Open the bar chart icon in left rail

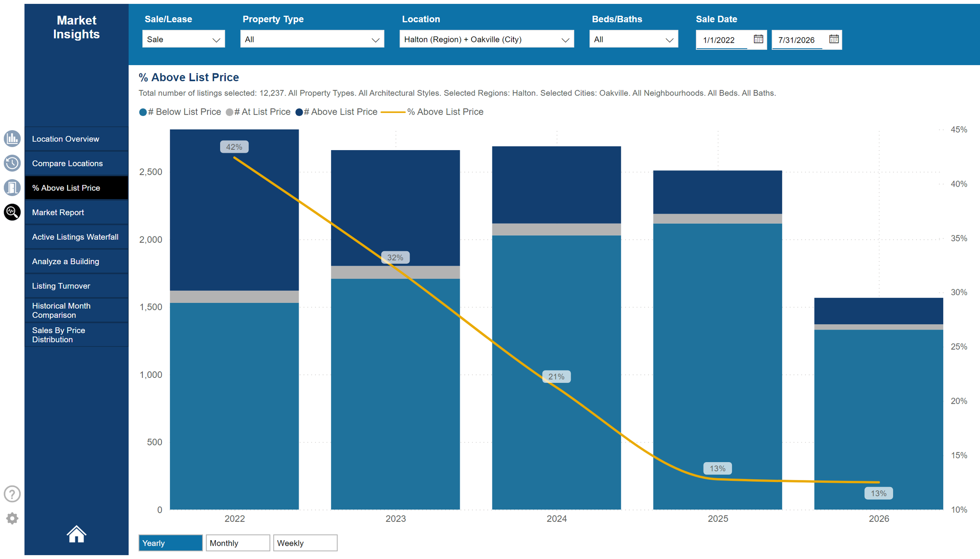pyautogui.click(x=12, y=139)
